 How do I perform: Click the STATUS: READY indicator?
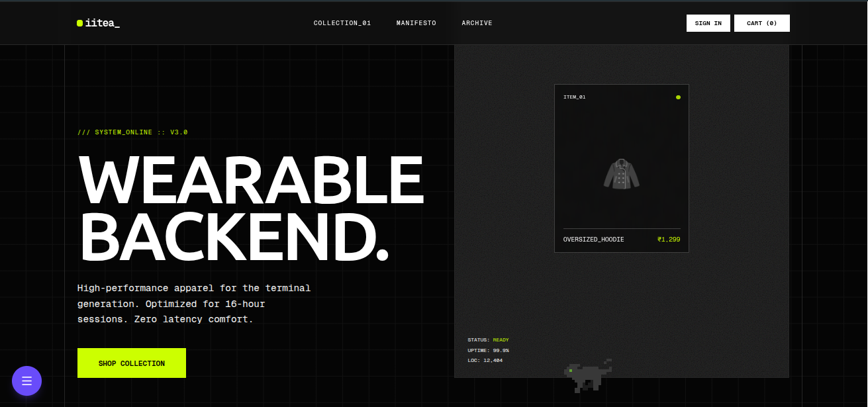(488, 340)
